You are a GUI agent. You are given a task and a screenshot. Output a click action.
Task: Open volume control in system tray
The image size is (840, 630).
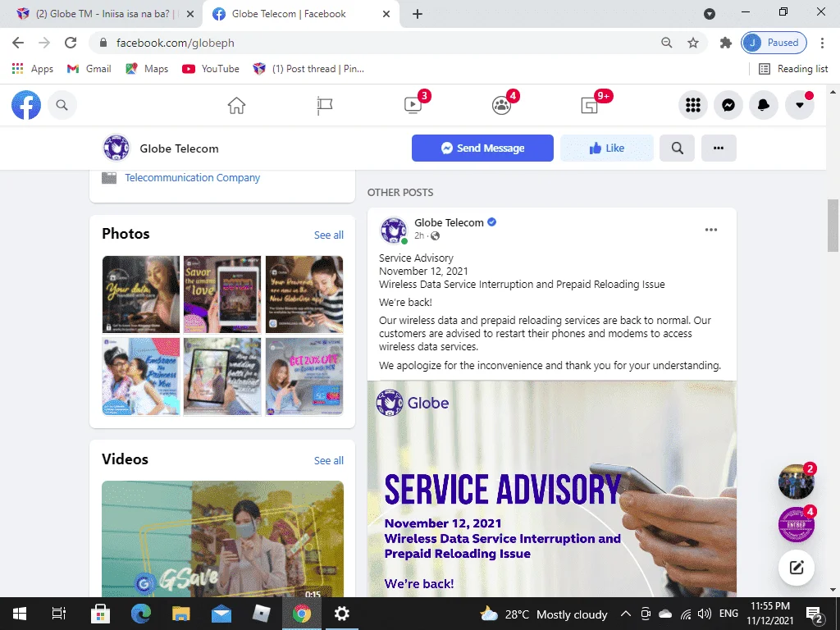[705, 614]
